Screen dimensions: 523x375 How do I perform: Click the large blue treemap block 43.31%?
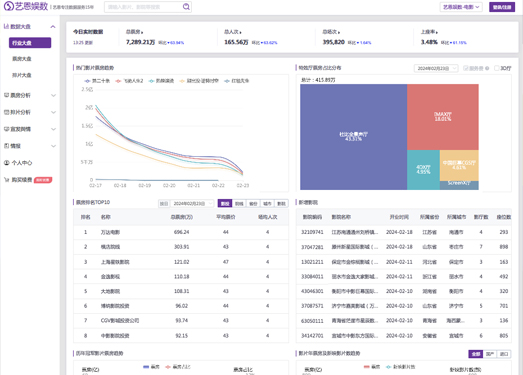(x=354, y=137)
